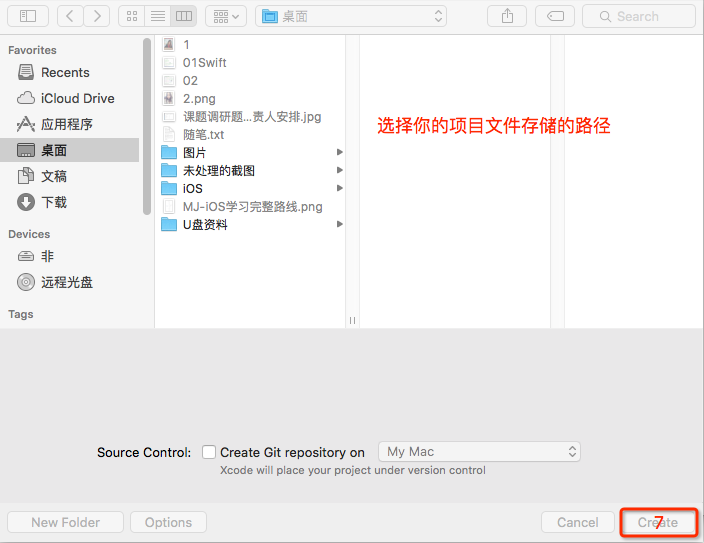
Task: Open the 桌面 location path popup
Action: point(351,17)
